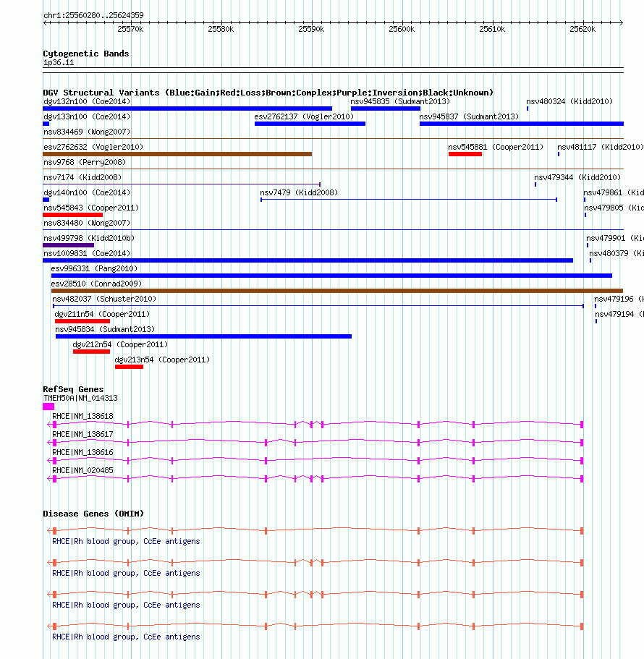This screenshot has width=644, height=659.
Task: Click the nsv479196 variant label
Action: (x=619, y=299)
